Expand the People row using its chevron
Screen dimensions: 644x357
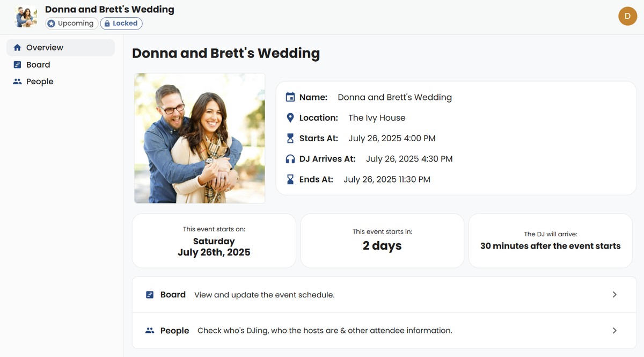pos(615,331)
